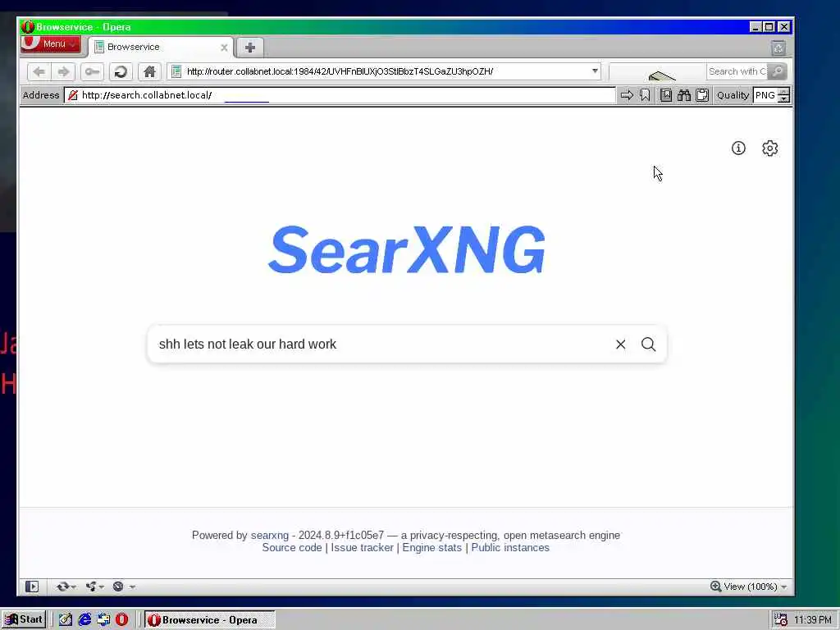Click the Browservice bookmarks list icon
This screenshot has height=630, width=840.
tap(666, 95)
